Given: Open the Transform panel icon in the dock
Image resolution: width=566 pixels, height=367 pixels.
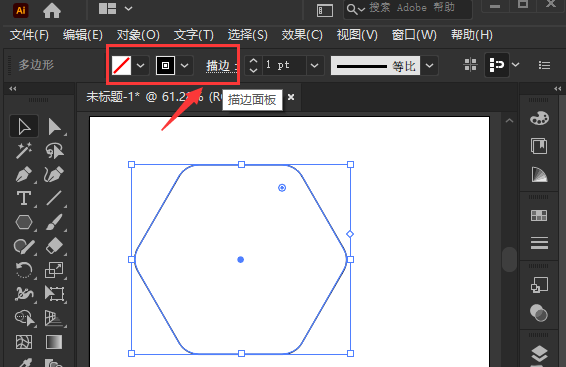Looking at the screenshot, I should pos(539,285).
